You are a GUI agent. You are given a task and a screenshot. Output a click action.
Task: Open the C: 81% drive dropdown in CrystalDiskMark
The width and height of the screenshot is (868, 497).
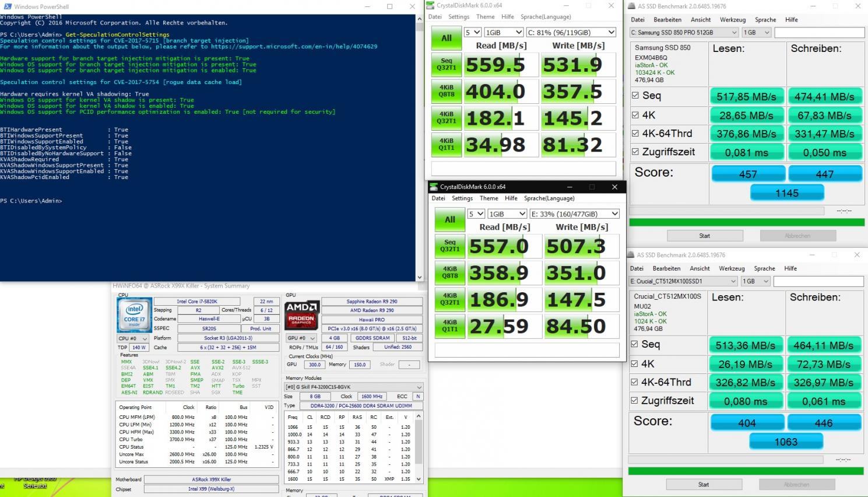coord(571,32)
